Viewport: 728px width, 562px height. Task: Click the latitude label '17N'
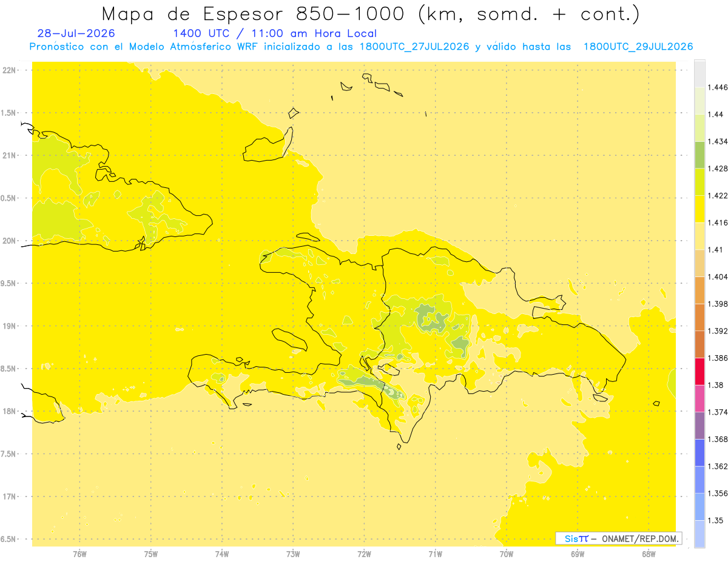click(x=9, y=497)
